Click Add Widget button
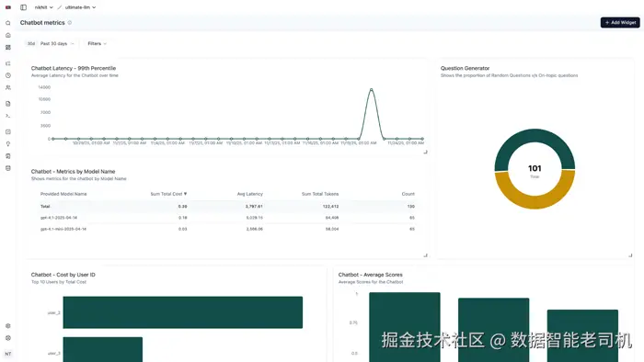Screen dimensions: 644x362 click(620, 23)
